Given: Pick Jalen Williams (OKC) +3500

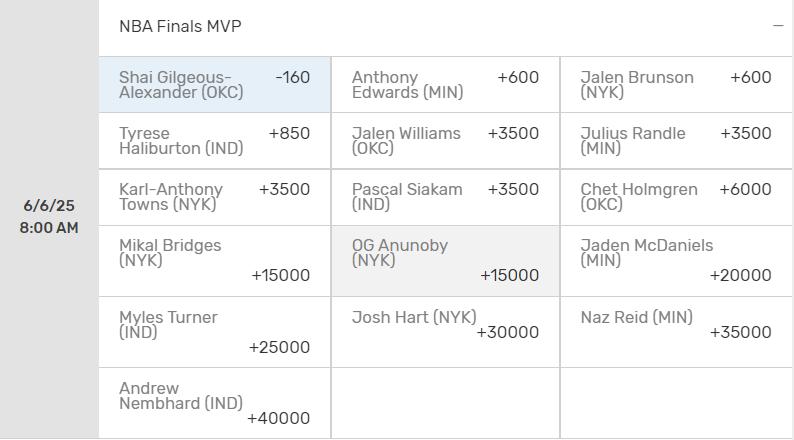Looking at the screenshot, I should [446, 141].
